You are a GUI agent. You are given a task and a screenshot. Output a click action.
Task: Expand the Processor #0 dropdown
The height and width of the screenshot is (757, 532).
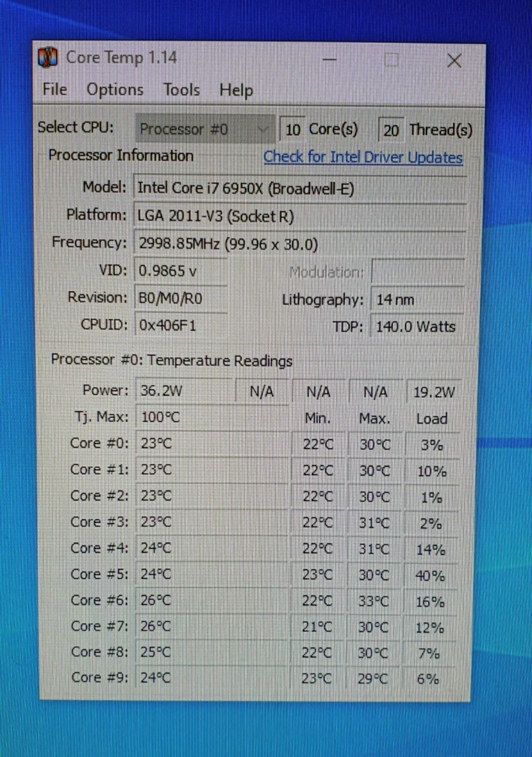(x=205, y=130)
